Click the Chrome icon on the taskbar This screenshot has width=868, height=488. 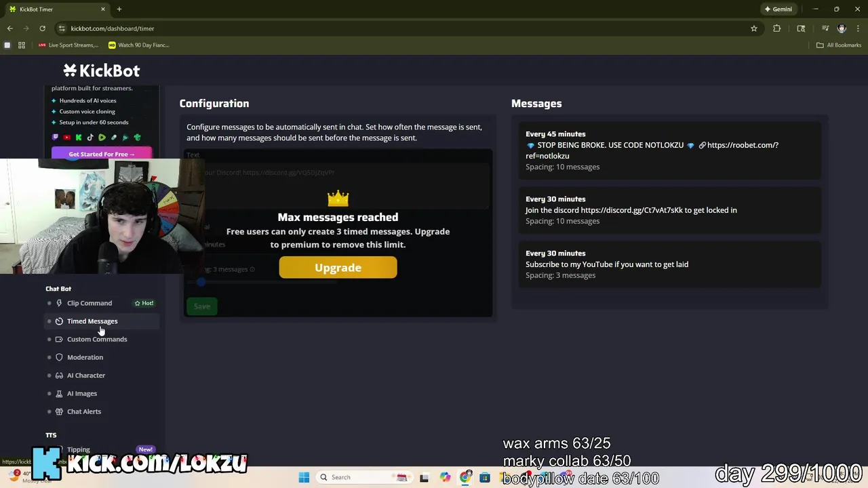point(465,477)
